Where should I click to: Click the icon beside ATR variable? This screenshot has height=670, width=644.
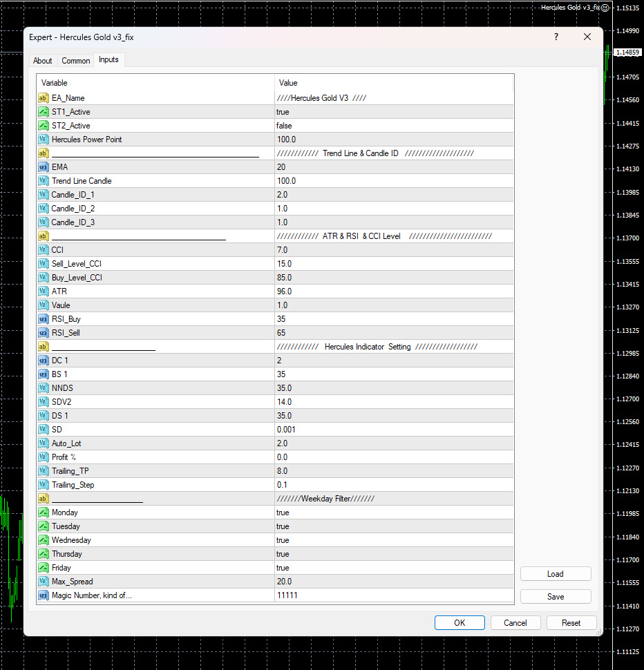(43, 291)
